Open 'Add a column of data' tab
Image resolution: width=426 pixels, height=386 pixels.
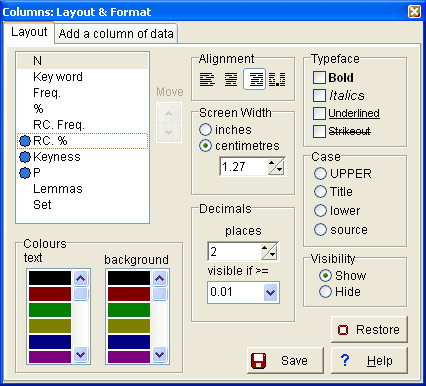(116, 34)
